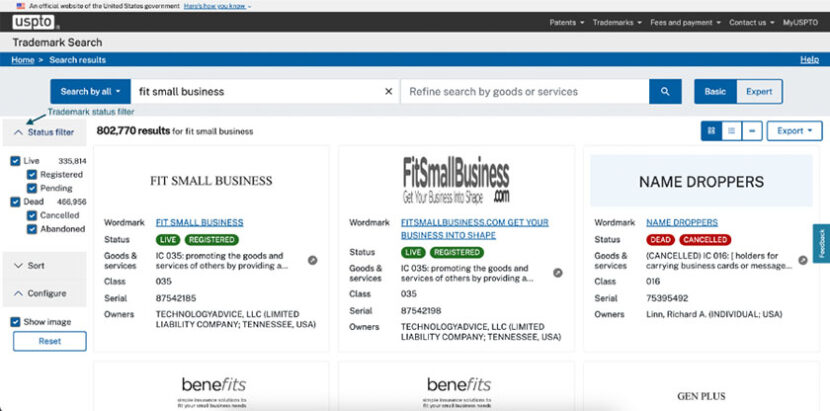Click the USPTO logo

pos(33,22)
